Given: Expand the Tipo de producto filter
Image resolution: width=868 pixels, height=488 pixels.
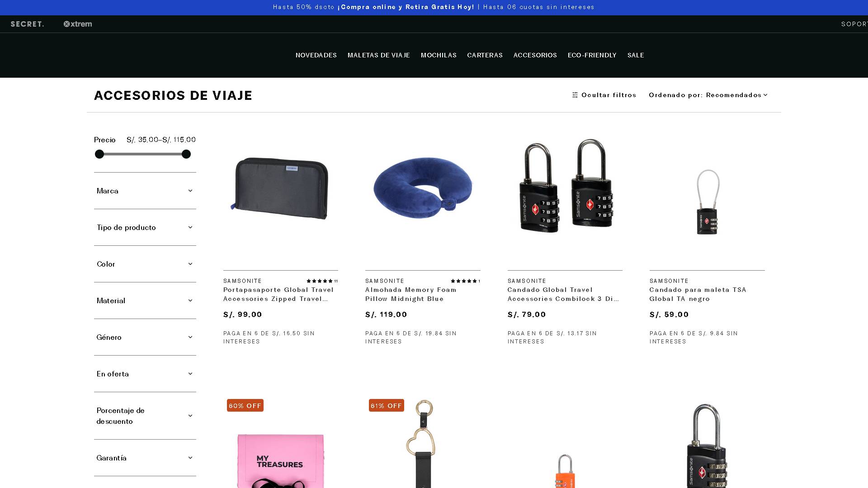Looking at the screenshot, I should click(x=145, y=227).
